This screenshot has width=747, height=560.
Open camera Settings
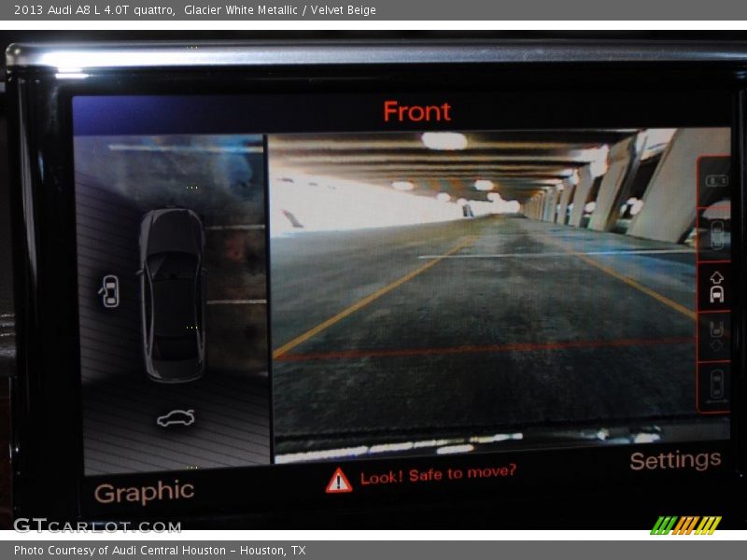[x=674, y=460]
